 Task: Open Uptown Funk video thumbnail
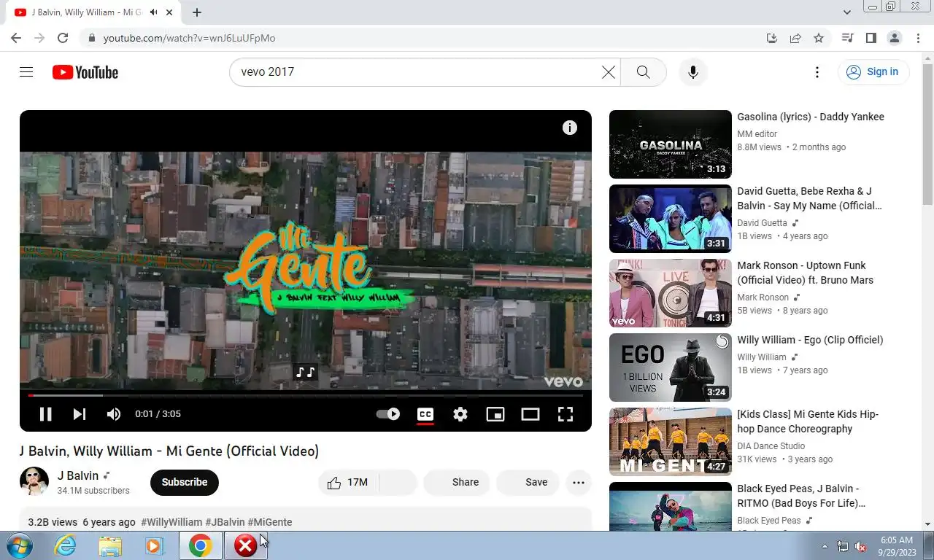[x=671, y=293]
